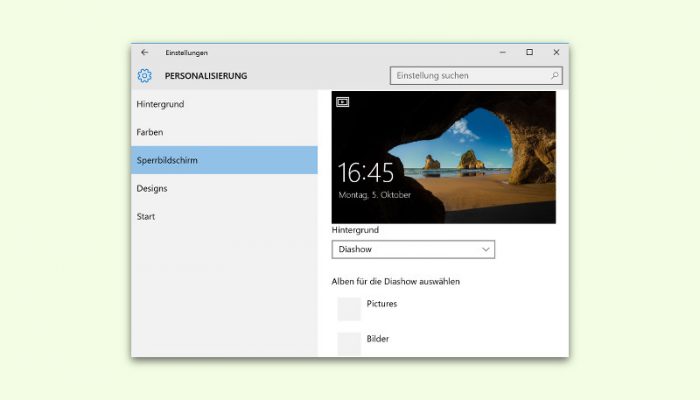700x400 pixels.
Task: Click the Montag, 5. Oktober date text
Action: pyautogui.click(x=375, y=195)
